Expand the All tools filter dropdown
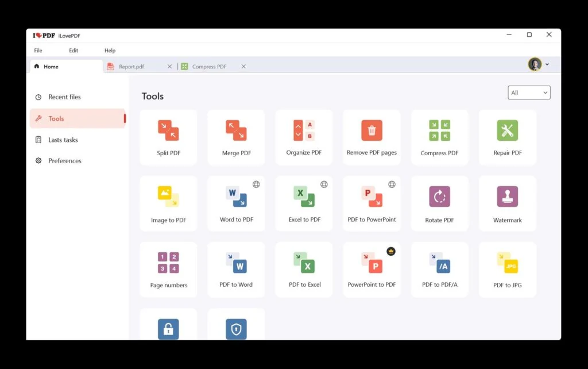The image size is (588, 369). 529,93
